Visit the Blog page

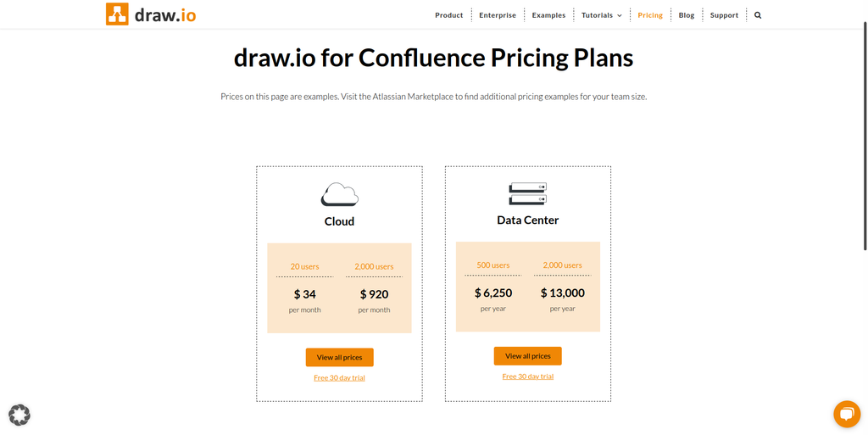pos(686,15)
